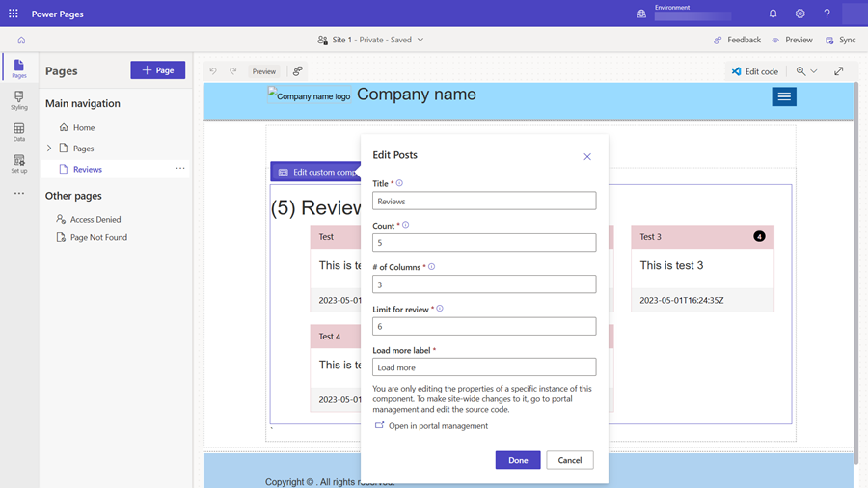Screen dimensions: 868x488
Task: Open the help question mark icon
Action: [827, 14]
